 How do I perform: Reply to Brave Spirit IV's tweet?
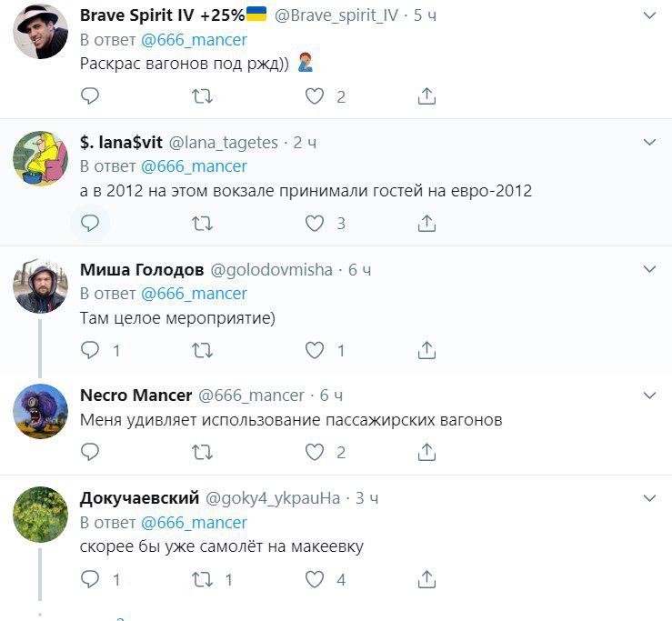90,95
